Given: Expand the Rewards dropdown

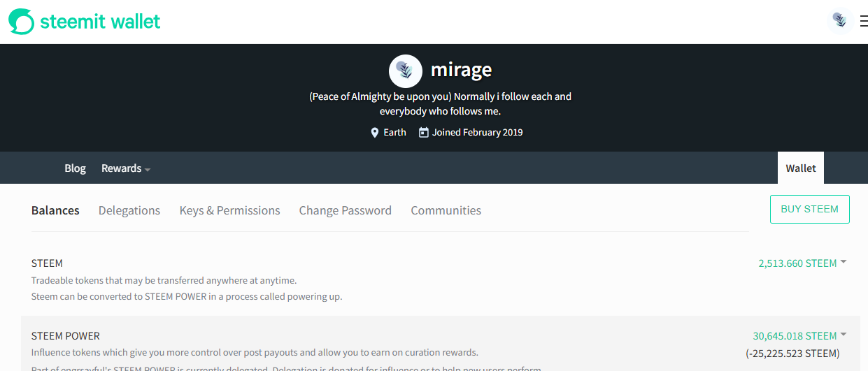Looking at the screenshot, I should (126, 168).
